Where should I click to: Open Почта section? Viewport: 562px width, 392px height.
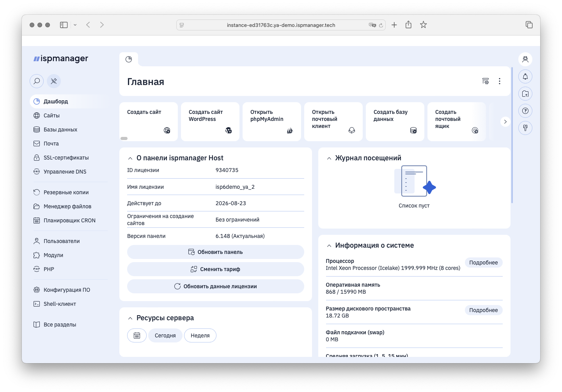click(69, 144)
